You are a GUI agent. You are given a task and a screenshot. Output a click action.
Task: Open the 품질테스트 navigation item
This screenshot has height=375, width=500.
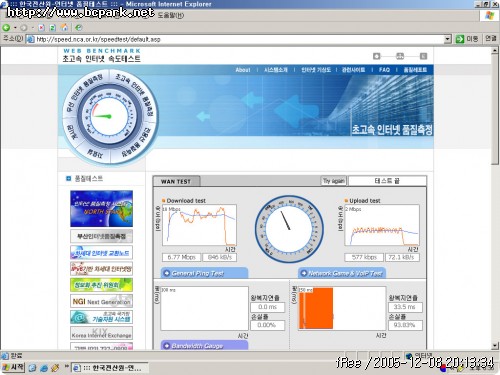pos(415,70)
